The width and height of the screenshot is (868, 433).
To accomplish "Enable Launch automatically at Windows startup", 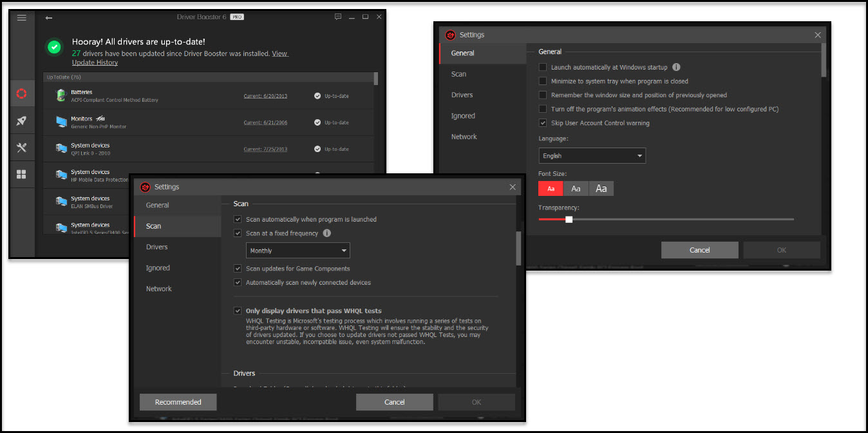I will [x=543, y=67].
